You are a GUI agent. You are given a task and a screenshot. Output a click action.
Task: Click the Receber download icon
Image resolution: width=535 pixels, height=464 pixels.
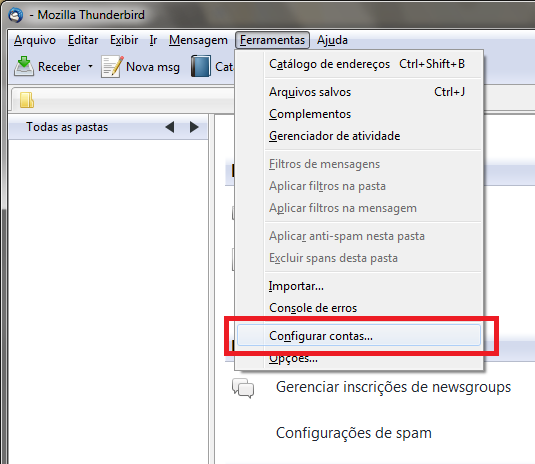pos(24,66)
